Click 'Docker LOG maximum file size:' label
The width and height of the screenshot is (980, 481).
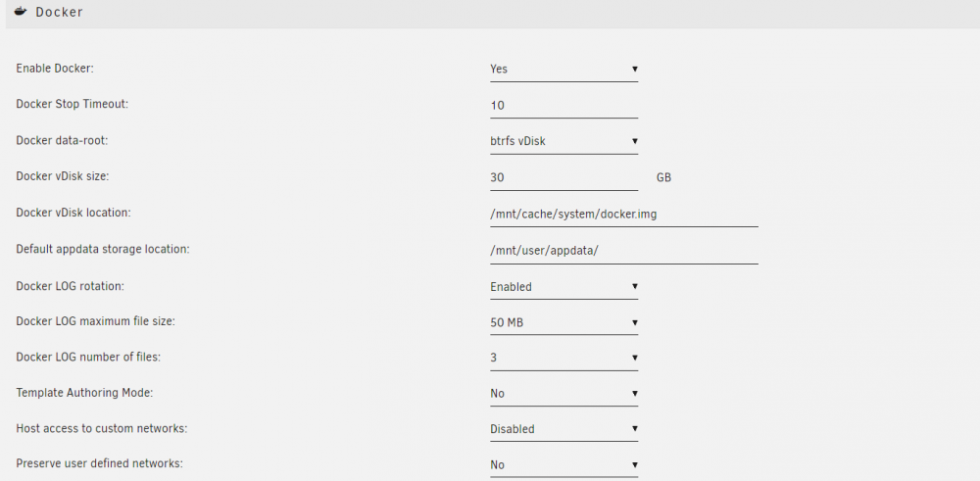(x=96, y=321)
